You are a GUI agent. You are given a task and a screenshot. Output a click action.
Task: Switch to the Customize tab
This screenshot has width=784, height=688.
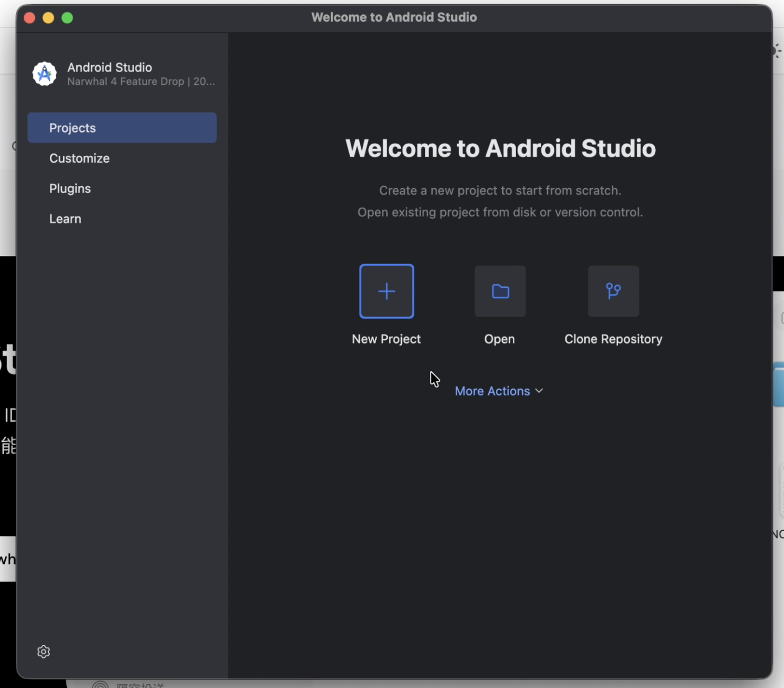122,158
